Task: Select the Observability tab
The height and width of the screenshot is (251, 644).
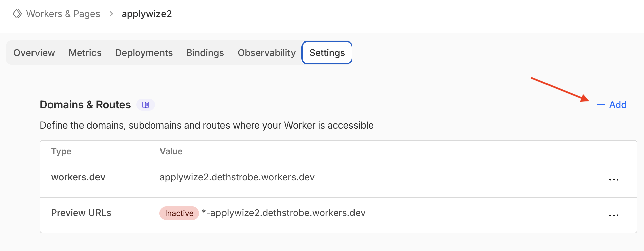Action: pos(267,53)
